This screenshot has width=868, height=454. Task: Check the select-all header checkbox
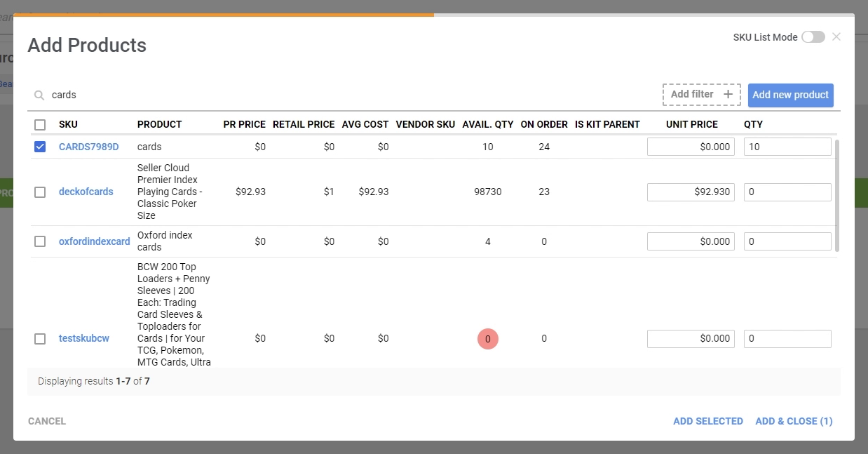coord(40,125)
